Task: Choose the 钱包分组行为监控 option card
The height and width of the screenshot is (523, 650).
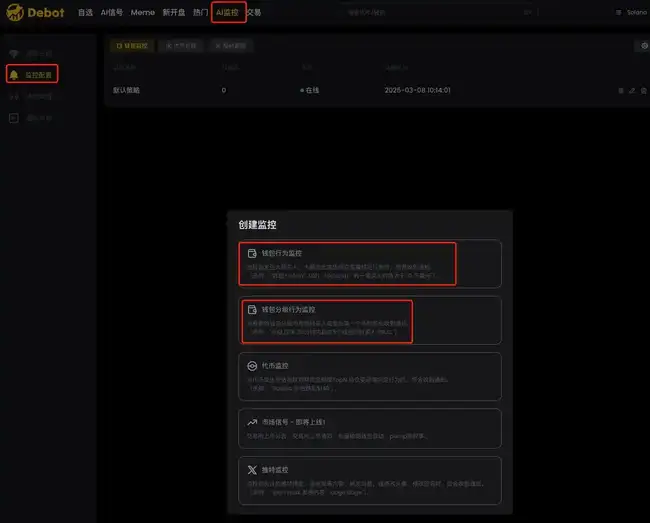Action: coord(370,320)
